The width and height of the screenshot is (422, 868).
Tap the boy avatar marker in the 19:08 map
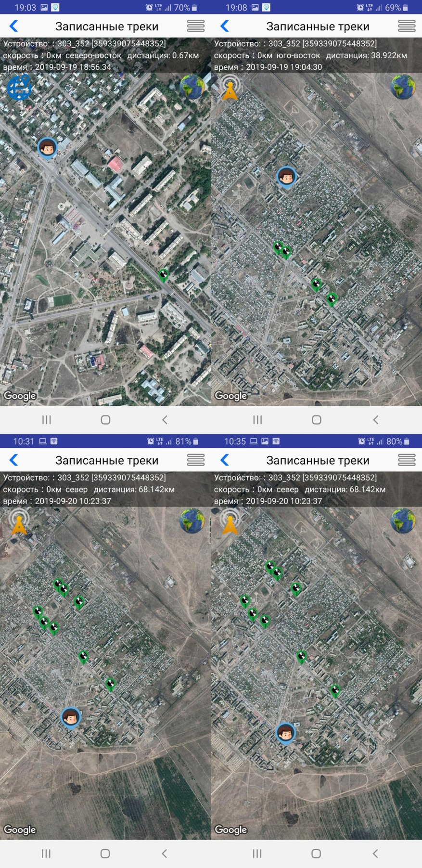click(286, 177)
